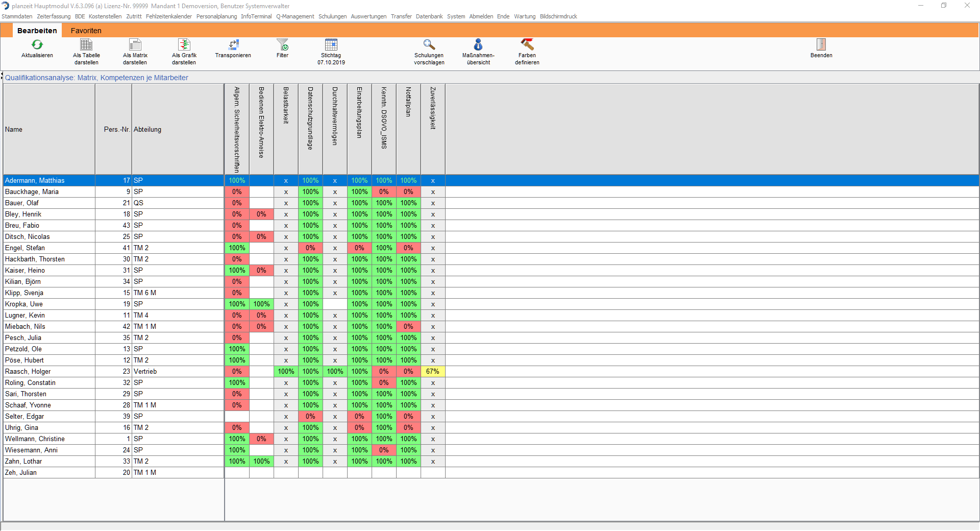Click Schulungen vorschlagen magnifier icon
Image resolution: width=980 pixels, height=531 pixels.
429,45
